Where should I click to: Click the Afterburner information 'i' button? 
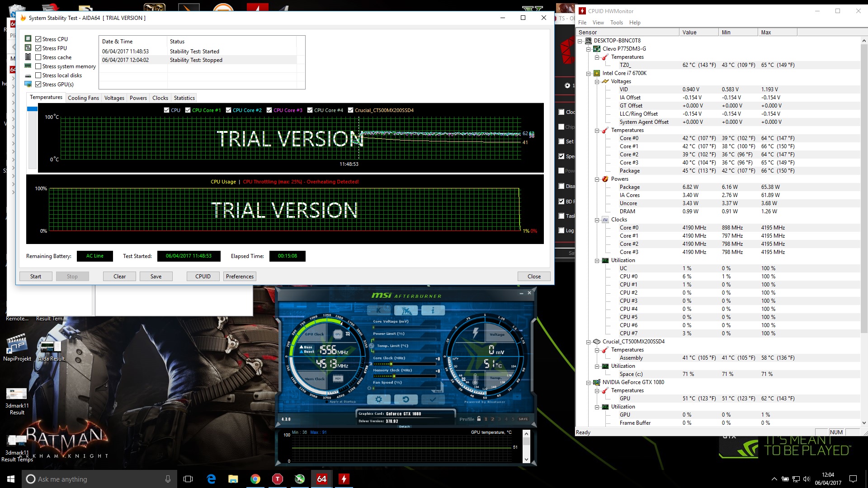433,310
